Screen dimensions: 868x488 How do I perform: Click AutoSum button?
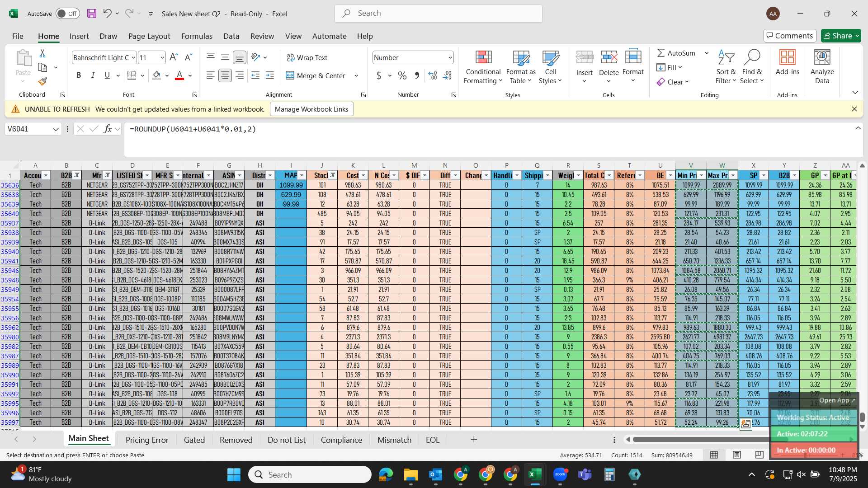pyautogui.click(x=675, y=53)
